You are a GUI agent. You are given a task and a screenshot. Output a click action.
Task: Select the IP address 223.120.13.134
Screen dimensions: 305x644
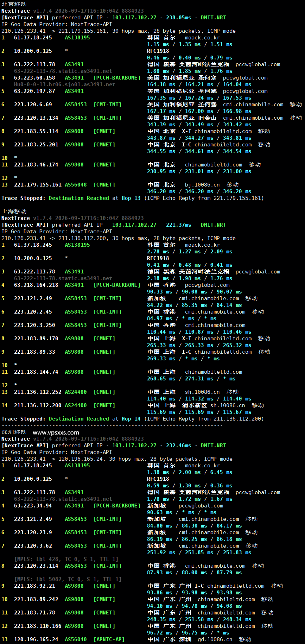point(36,118)
